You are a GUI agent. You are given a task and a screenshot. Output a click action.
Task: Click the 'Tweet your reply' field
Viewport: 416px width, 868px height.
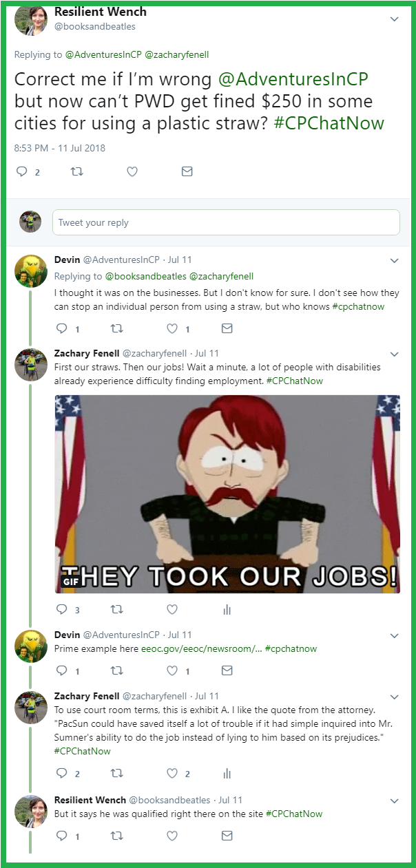click(226, 222)
